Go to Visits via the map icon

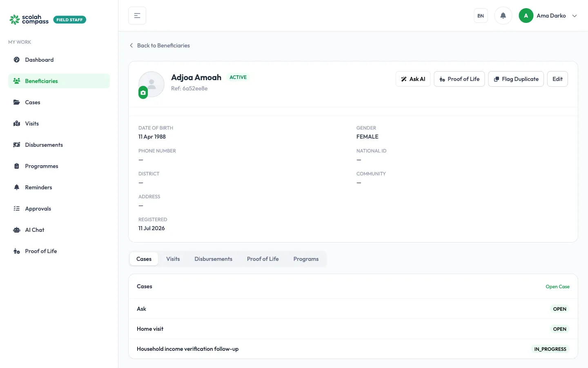(17, 123)
